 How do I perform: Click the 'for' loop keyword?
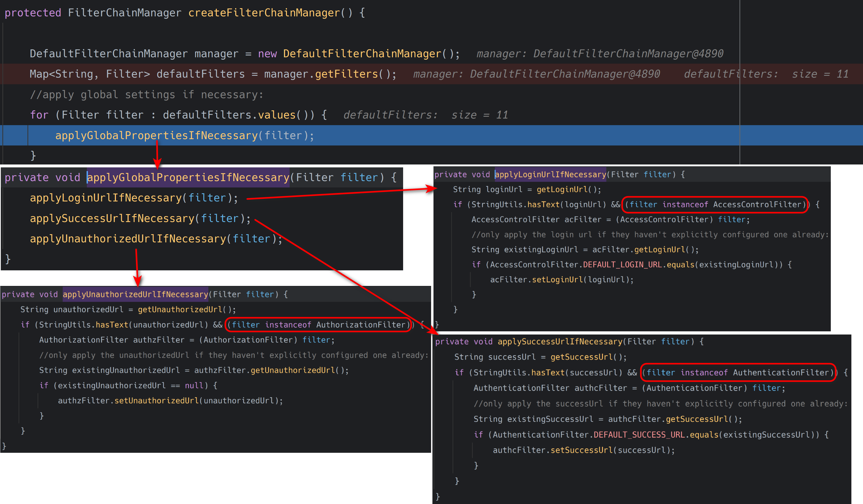[39, 115]
